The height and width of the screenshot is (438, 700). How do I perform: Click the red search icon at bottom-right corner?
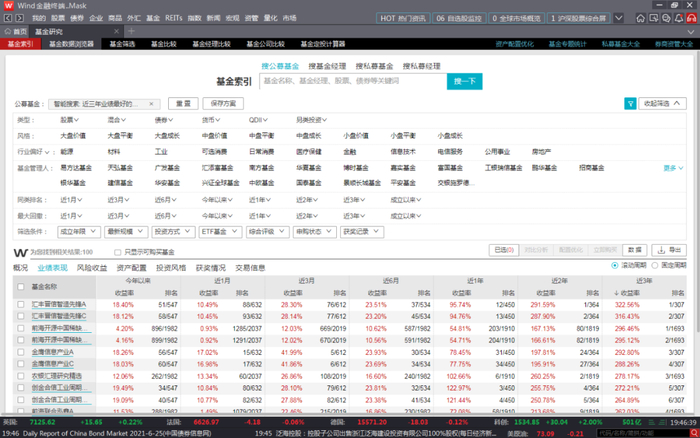click(694, 433)
